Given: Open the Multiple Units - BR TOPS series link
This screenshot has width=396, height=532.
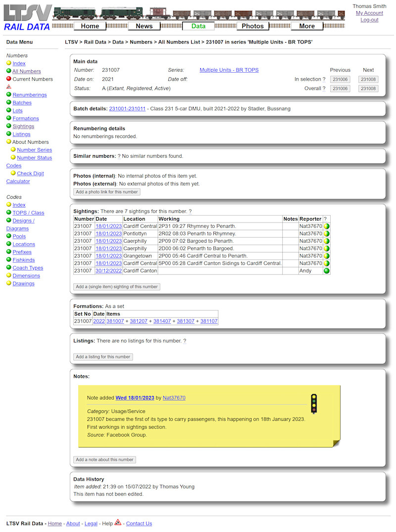Looking at the screenshot, I should (x=229, y=70).
